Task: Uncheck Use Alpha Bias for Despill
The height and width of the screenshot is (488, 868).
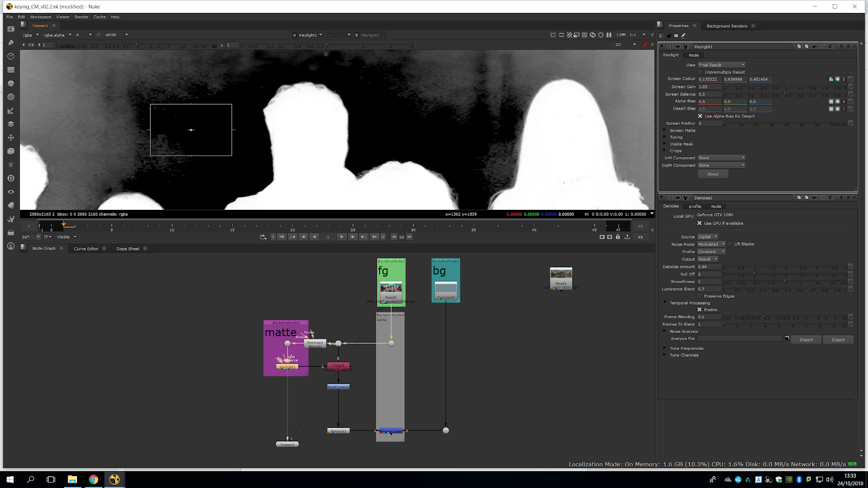Action: [700, 116]
